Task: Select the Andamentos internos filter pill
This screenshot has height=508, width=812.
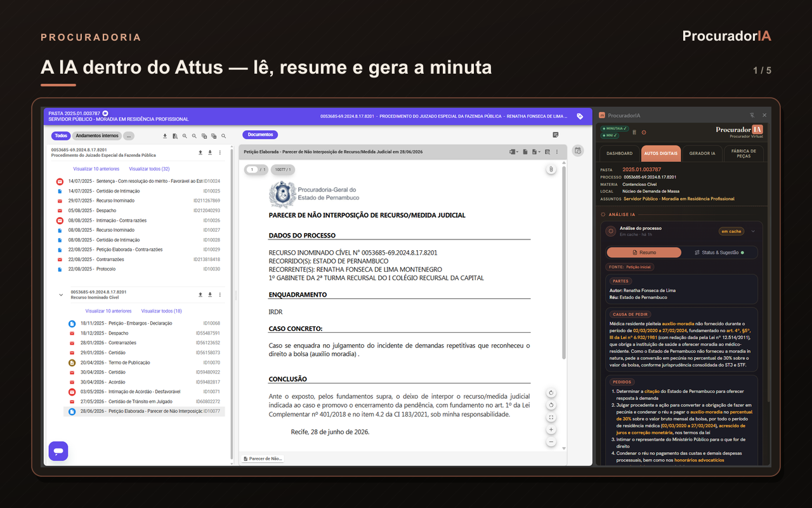Action: 97,136
